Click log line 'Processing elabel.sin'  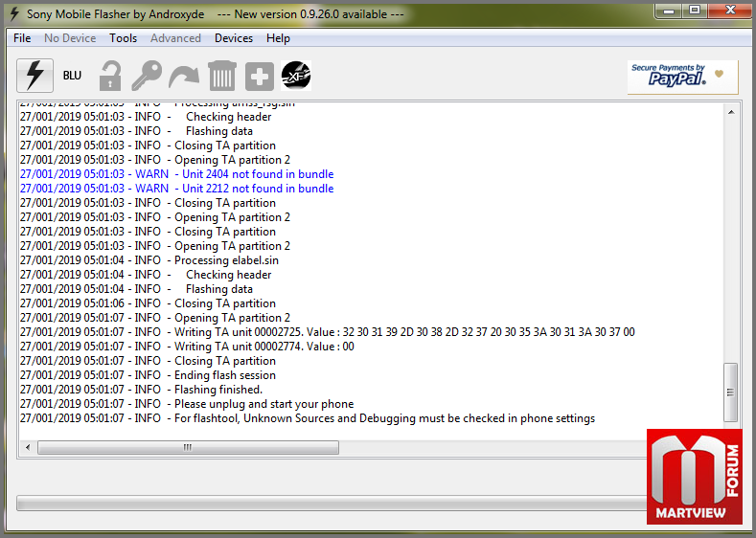[x=149, y=260]
